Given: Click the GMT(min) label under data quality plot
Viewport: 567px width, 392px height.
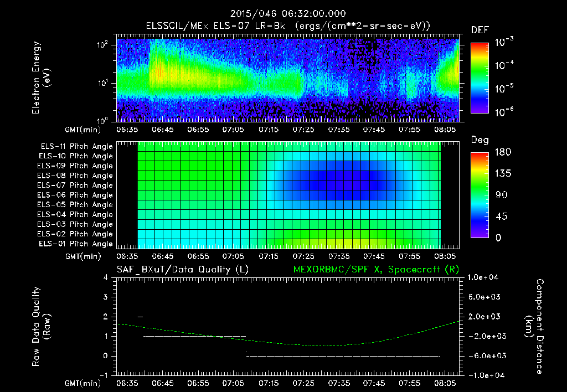Looking at the screenshot, I should (83, 383).
